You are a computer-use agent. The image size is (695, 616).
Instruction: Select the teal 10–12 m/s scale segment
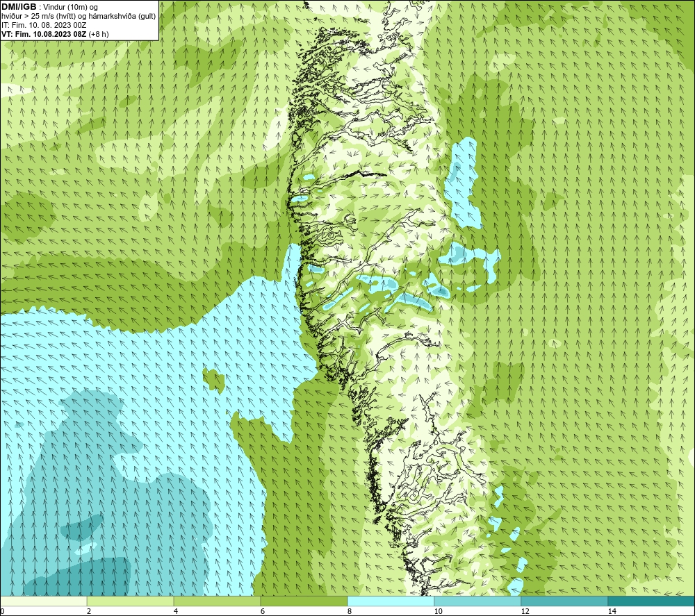coord(478,601)
